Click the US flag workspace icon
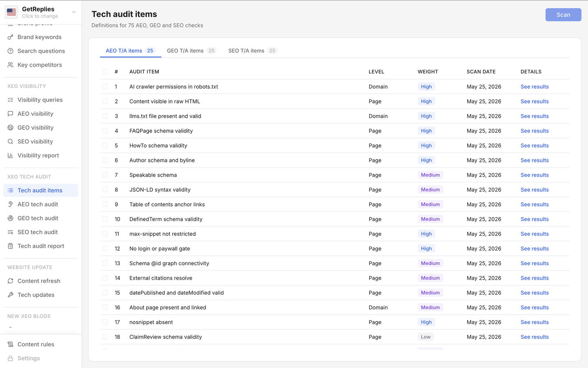588x368 pixels. pos(11,12)
